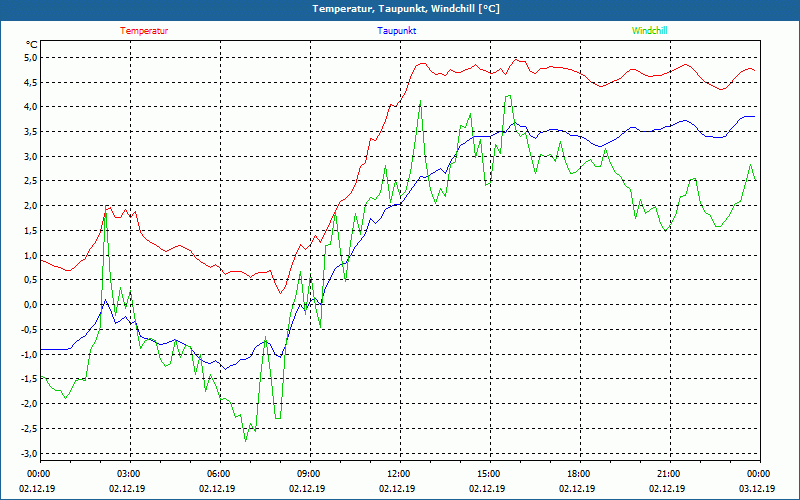800x500 pixels.
Task: Click the 18:00 time label
Action: [x=580, y=474]
